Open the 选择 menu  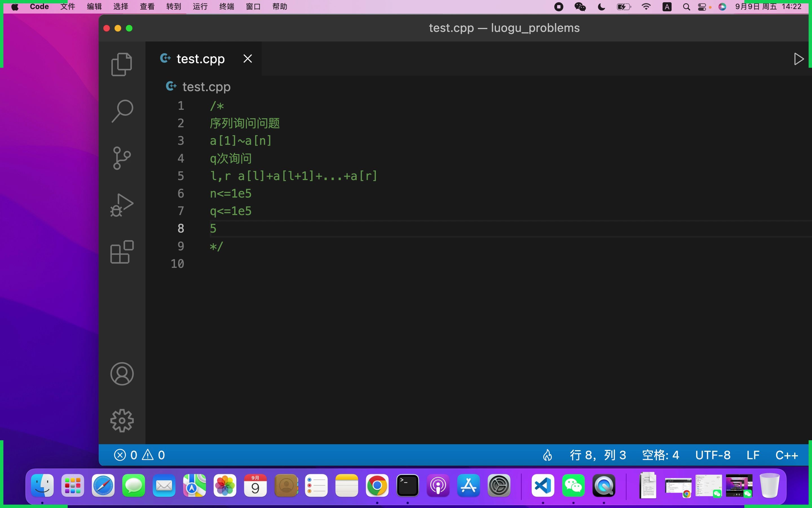[x=120, y=7]
